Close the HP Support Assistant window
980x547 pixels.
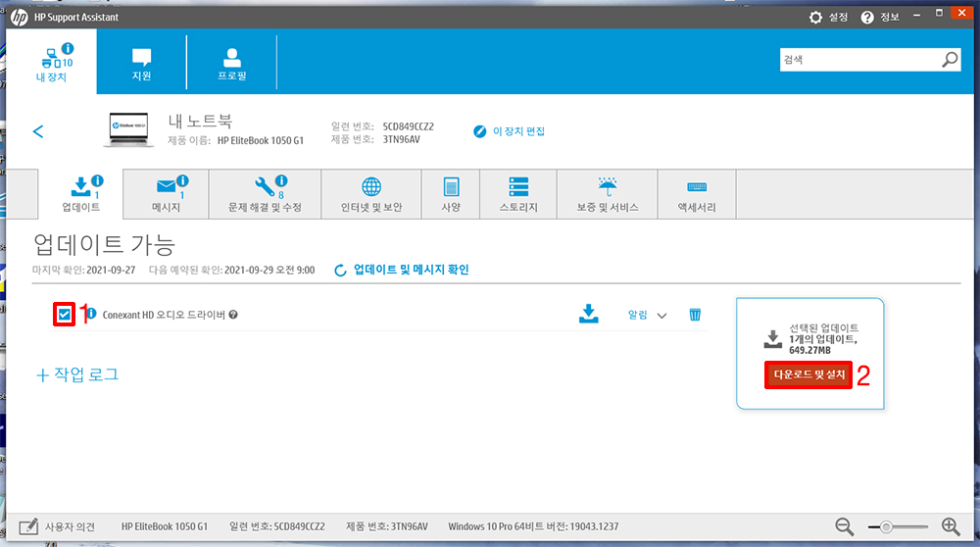(x=962, y=13)
